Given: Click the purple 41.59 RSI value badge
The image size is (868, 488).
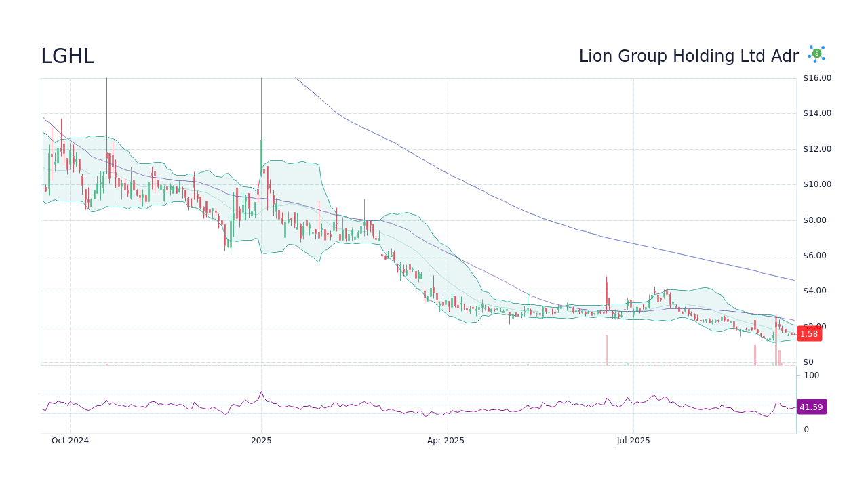Looking at the screenshot, I should pos(811,407).
